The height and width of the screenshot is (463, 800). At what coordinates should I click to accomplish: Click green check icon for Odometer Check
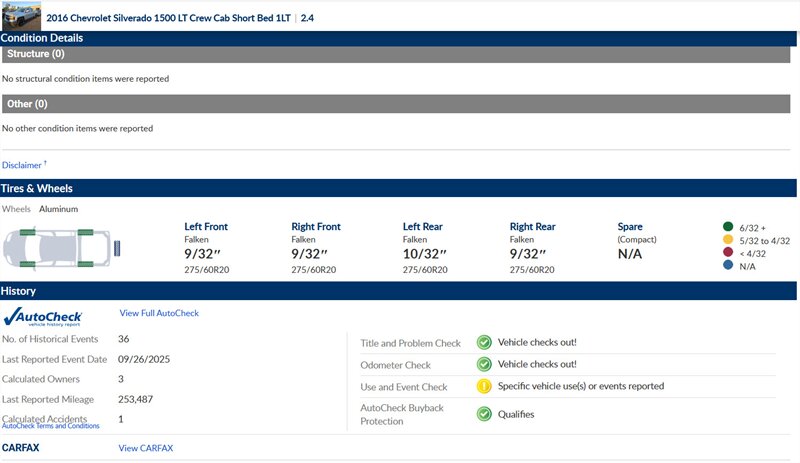pyautogui.click(x=484, y=364)
